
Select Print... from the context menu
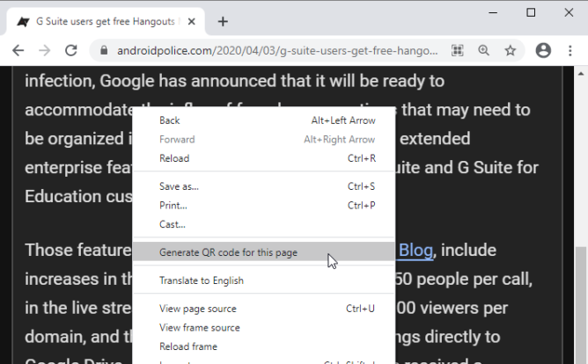point(173,205)
